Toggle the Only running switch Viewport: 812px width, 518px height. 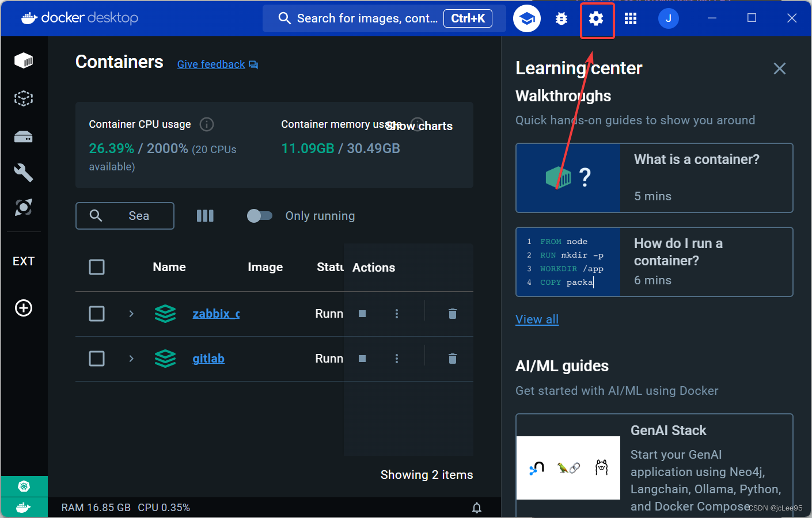click(x=260, y=216)
